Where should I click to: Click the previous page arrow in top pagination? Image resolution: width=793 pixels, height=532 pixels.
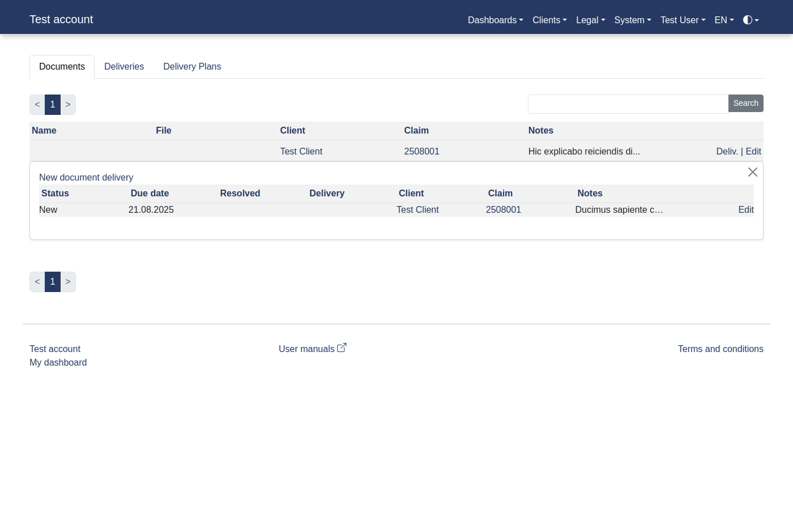tap(37, 105)
